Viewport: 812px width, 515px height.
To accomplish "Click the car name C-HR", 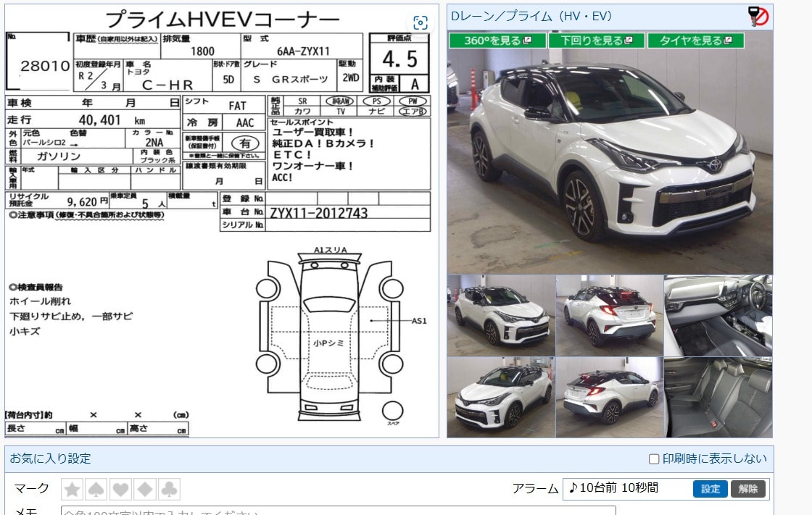I will click(x=167, y=85).
